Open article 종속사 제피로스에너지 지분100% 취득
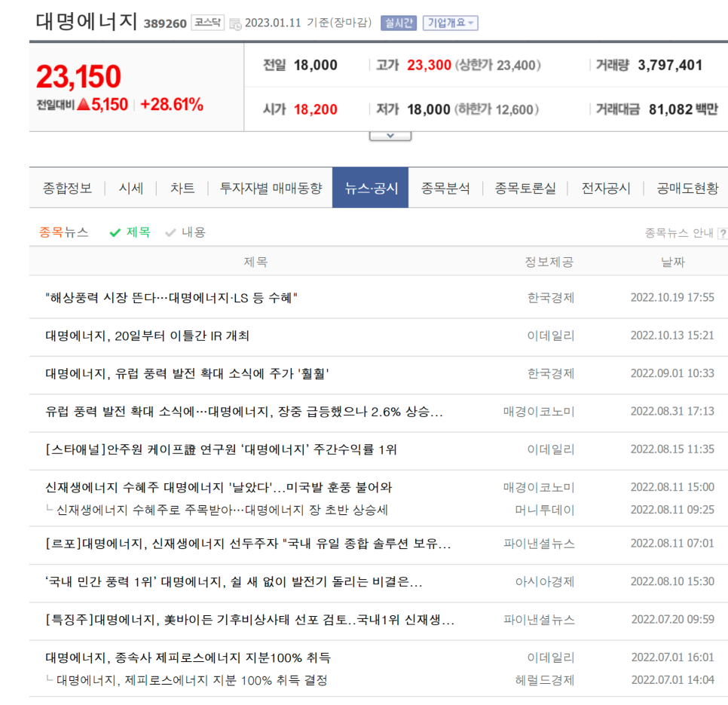 (188, 657)
